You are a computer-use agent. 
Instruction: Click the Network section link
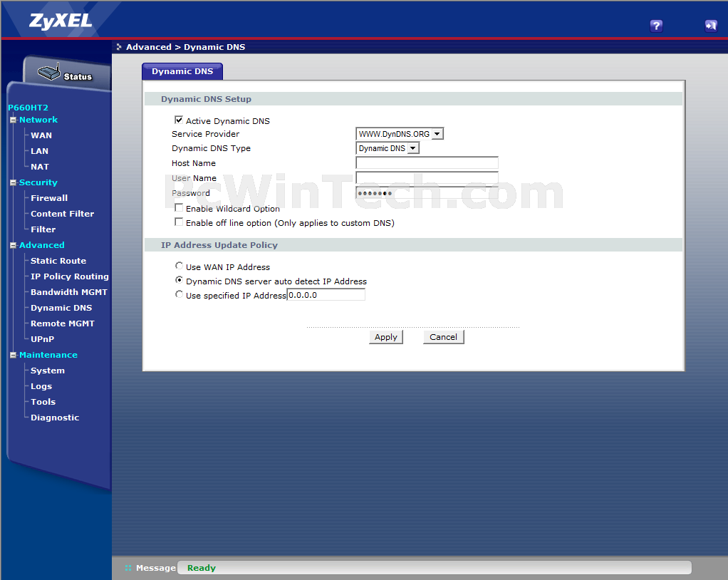pyautogui.click(x=38, y=120)
